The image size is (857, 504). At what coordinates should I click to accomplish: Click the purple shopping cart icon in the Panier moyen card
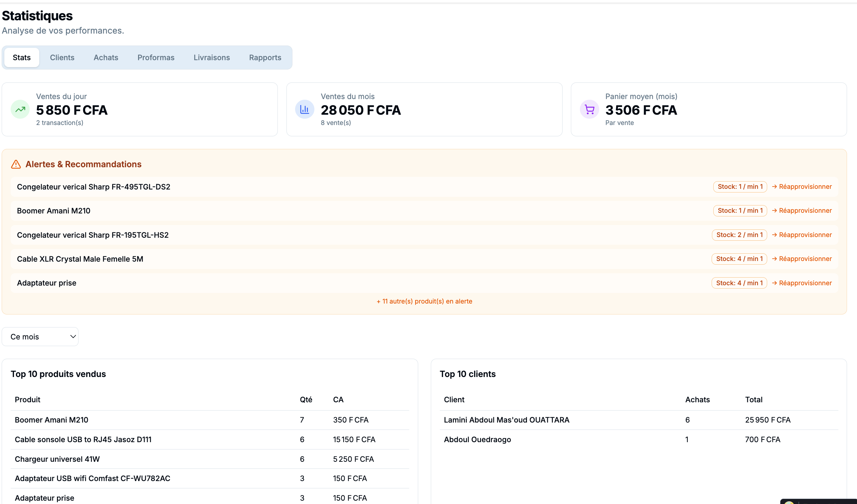(589, 109)
